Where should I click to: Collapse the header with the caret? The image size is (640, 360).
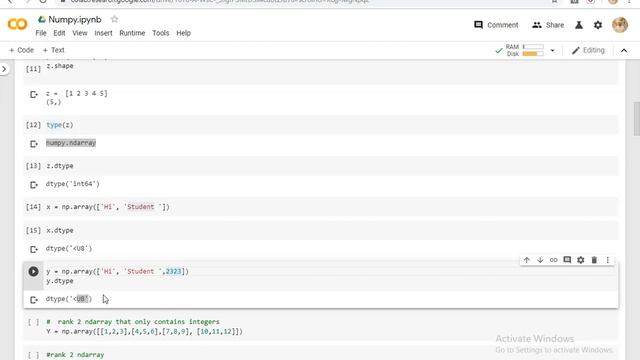[624, 51]
